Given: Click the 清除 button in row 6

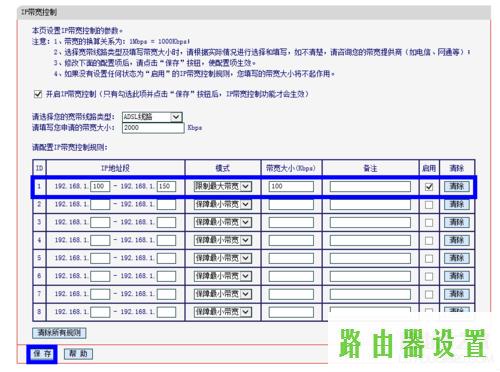Looking at the screenshot, I should coord(457,276).
